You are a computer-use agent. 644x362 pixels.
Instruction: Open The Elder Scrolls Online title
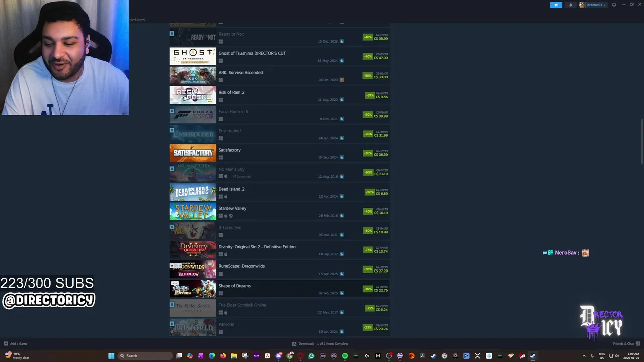point(243,305)
